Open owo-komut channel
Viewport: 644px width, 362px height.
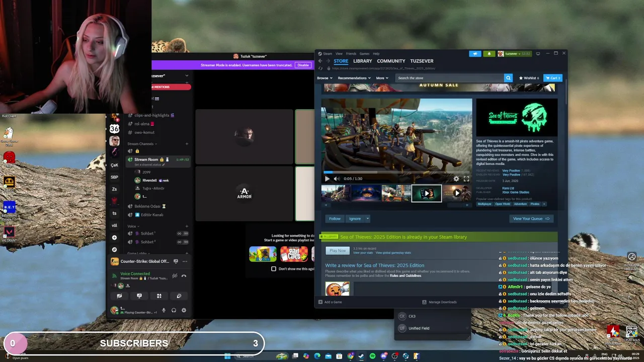click(144, 132)
